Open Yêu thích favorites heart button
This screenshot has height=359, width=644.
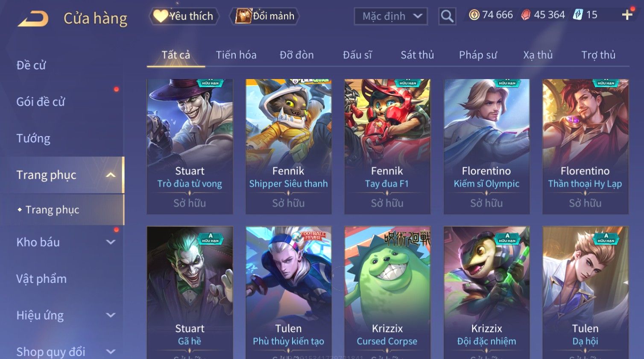coord(184,16)
